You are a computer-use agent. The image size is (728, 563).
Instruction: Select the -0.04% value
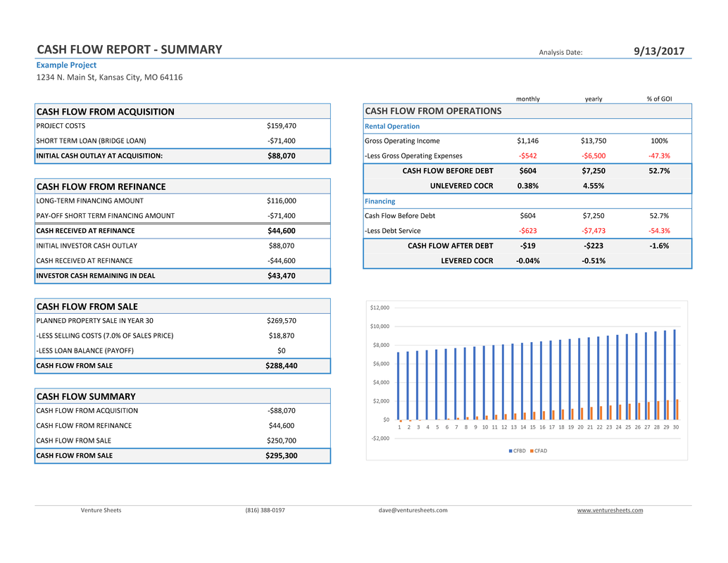click(528, 261)
